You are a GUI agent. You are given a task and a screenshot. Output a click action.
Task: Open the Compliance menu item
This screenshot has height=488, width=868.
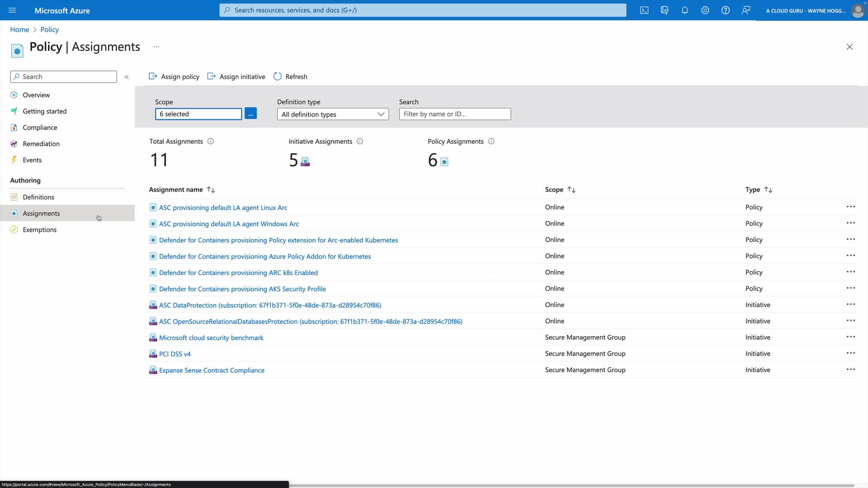[x=40, y=127]
